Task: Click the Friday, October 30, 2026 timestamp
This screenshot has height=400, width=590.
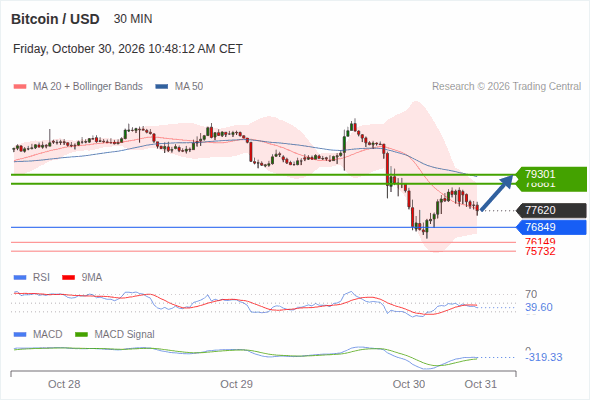Action: tap(128, 49)
